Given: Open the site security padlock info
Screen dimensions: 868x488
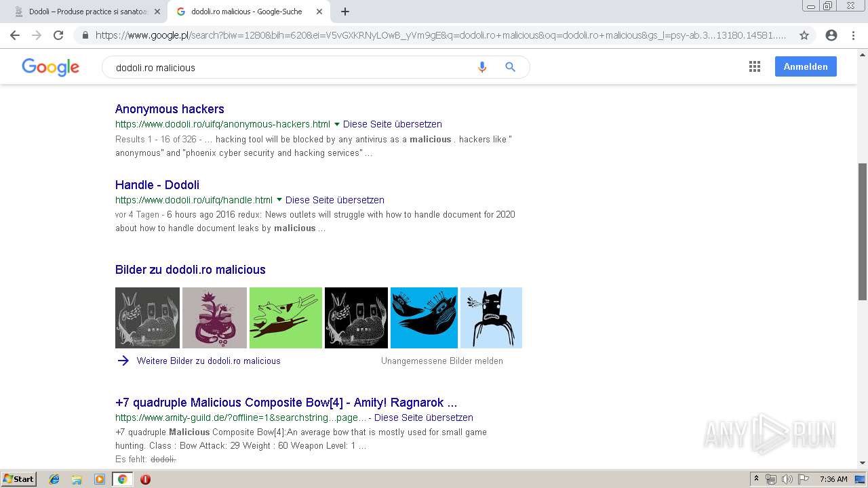Looking at the screenshot, I should tap(85, 35).
